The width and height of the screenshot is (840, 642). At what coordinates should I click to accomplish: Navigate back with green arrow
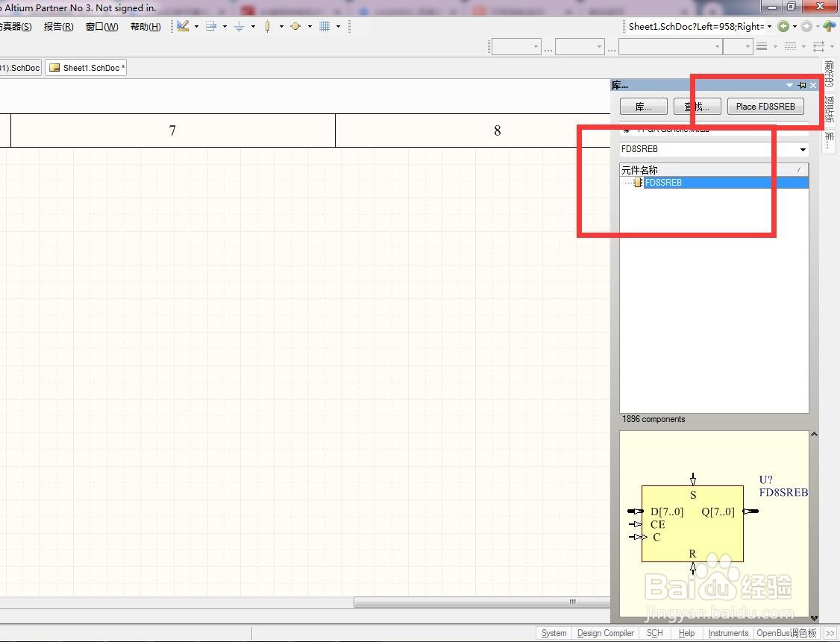pyautogui.click(x=783, y=26)
